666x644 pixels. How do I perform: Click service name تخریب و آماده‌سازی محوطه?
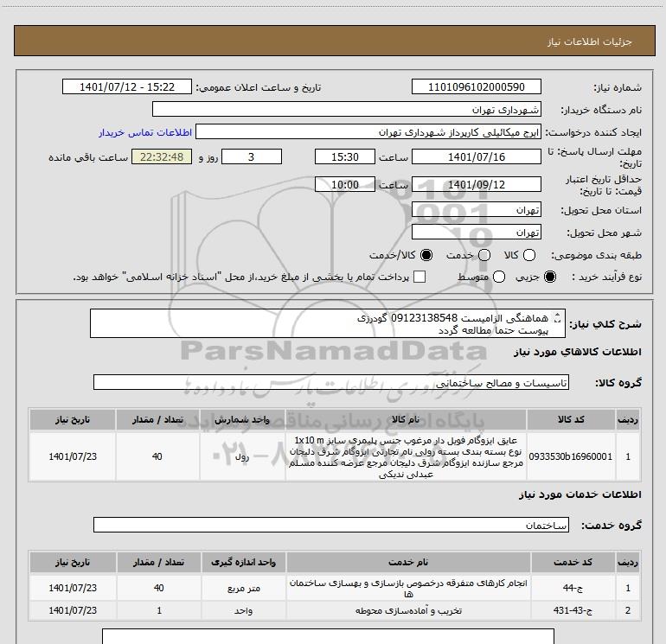[408, 610]
